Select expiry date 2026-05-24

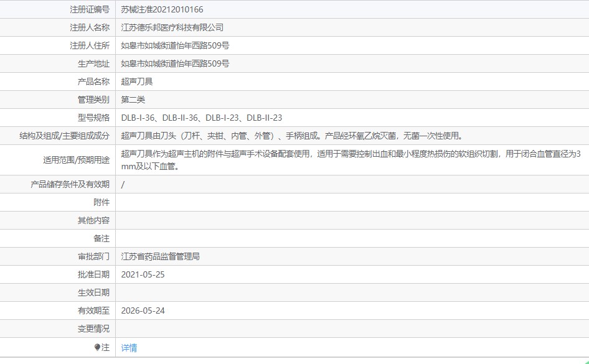(143, 310)
